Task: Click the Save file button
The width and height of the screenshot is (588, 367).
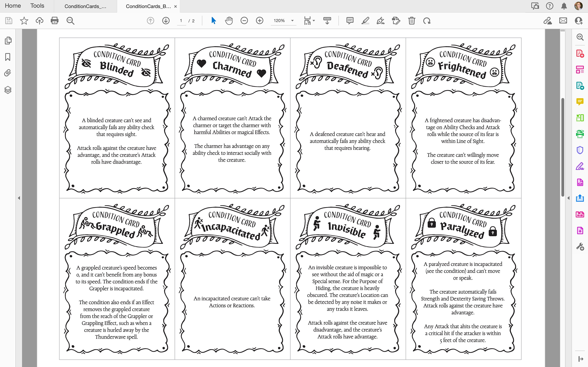Action: pyautogui.click(x=8, y=21)
